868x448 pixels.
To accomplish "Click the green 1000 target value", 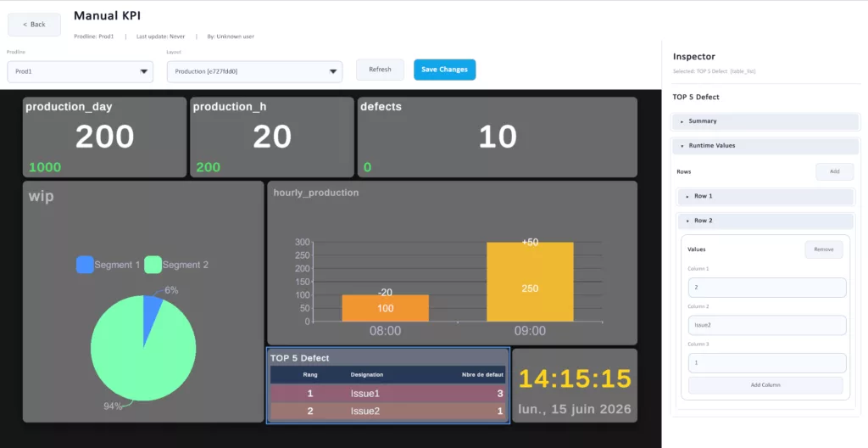I will click(x=45, y=167).
